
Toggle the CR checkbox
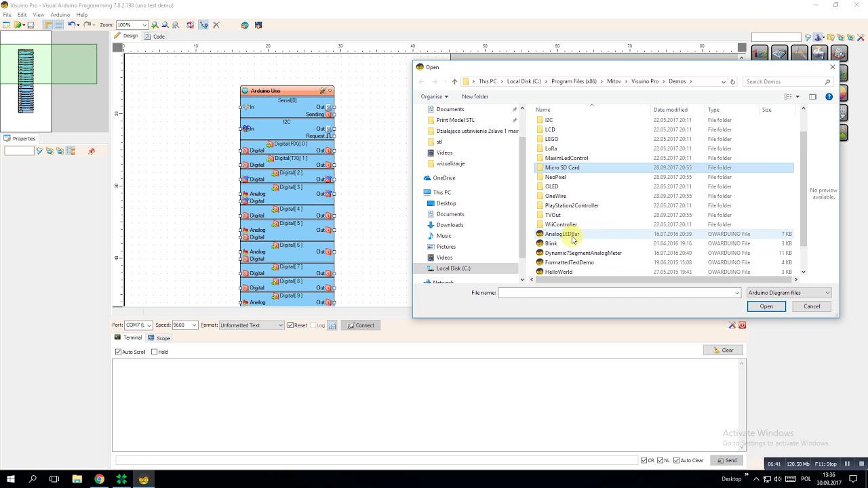[x=644, y=460]
